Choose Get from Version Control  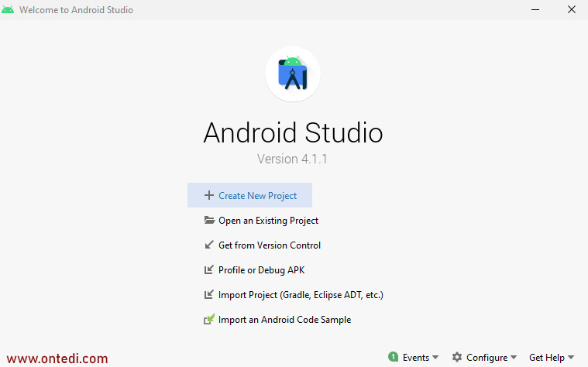pos(270,245)
